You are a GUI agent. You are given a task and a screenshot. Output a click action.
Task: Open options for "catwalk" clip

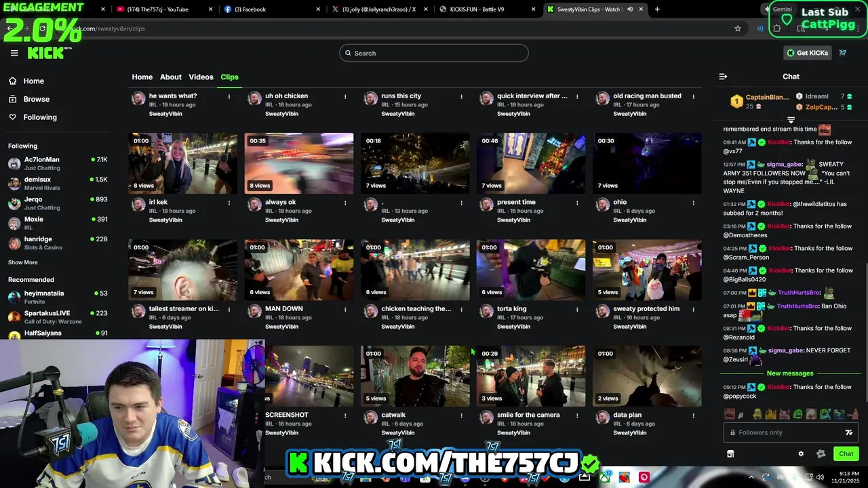461,415
